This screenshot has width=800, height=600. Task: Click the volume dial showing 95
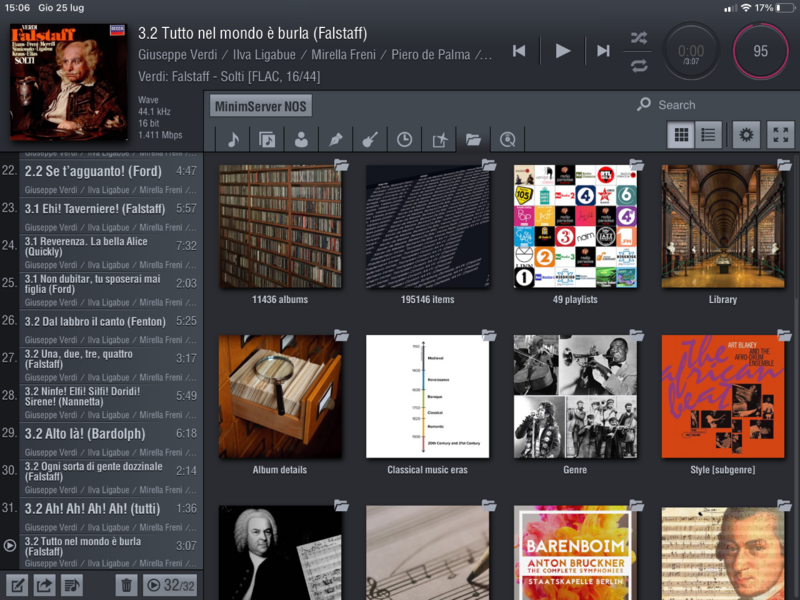click(x=760, y=51)
